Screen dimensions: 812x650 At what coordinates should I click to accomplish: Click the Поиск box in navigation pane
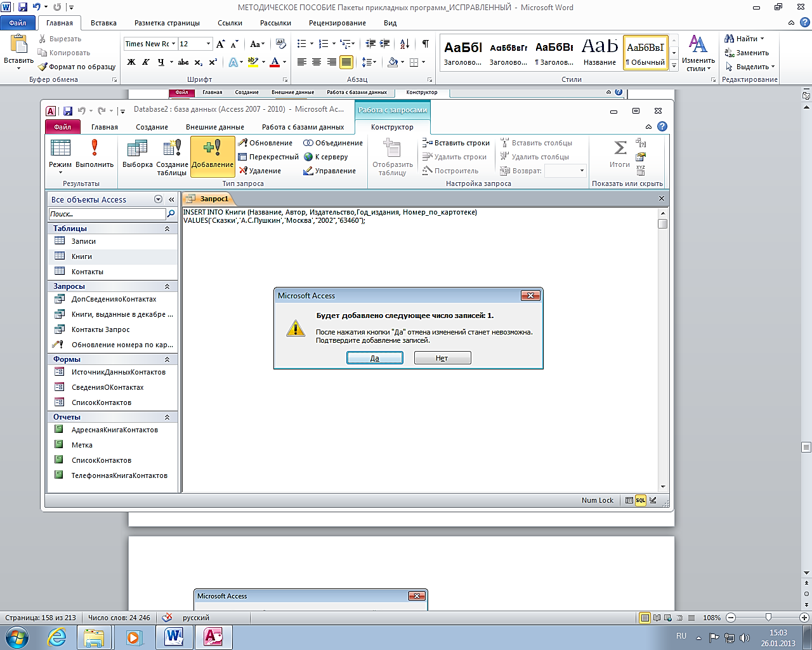click(107, 214)
